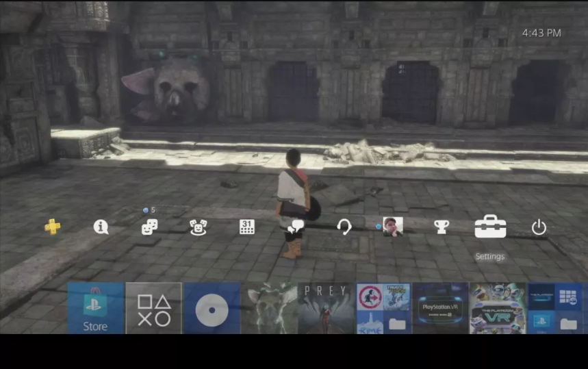Viewport: 588px width, 369px height.
Task: Open the PlayStation Store tile
Action: (x=96, y=308)
